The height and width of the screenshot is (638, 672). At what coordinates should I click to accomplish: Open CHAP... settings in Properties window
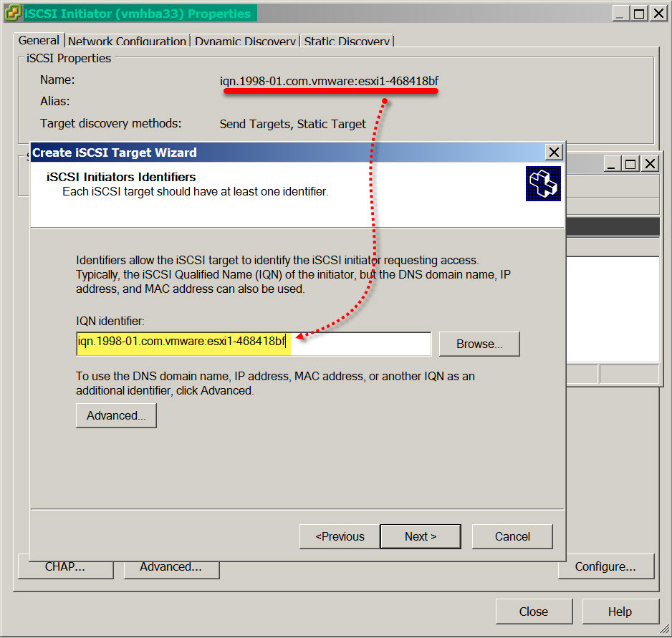tap(66, 567)
